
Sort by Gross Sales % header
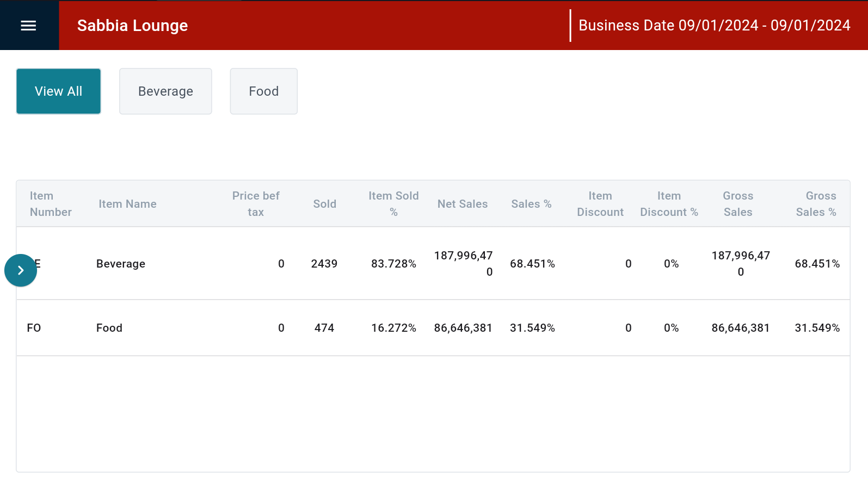click(x=816, y=204)
